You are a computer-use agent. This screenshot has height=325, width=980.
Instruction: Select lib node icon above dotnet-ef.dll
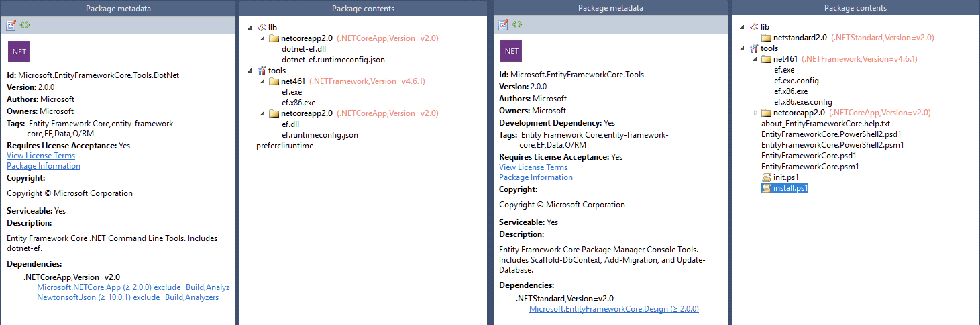tap(262, 28)
